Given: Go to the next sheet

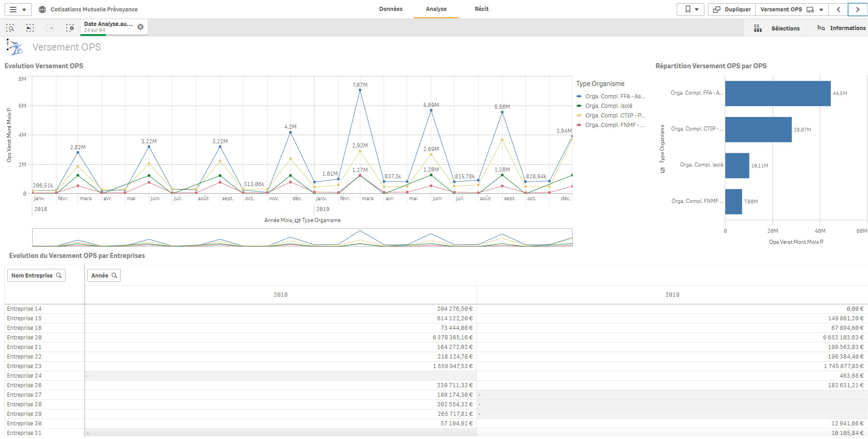Looking at the screenshot, I should [x=858, y=10].
